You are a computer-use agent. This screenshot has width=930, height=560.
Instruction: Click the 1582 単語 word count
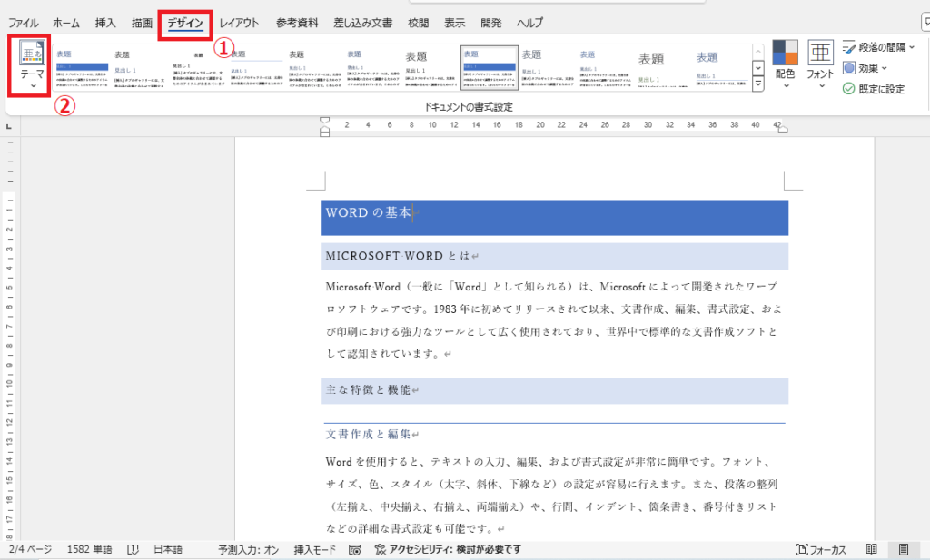coord(90,549)
